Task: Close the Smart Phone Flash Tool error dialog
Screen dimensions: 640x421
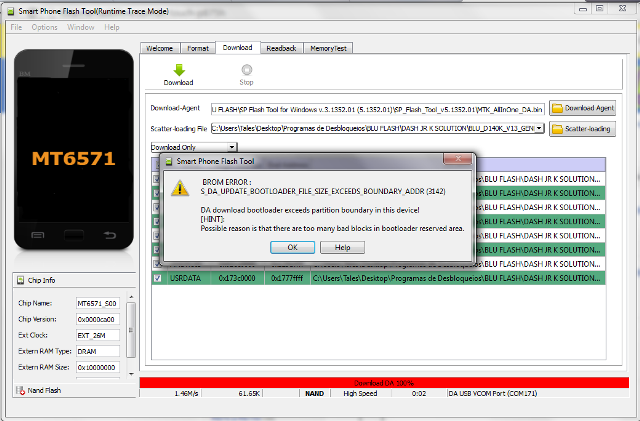Action: click(458, 159)
